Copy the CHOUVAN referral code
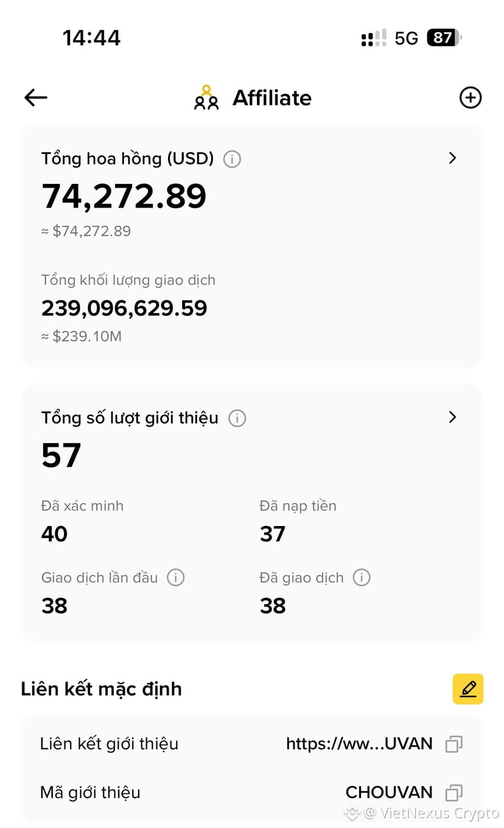This screenshot has width=504, height=828. click(454, 793)
